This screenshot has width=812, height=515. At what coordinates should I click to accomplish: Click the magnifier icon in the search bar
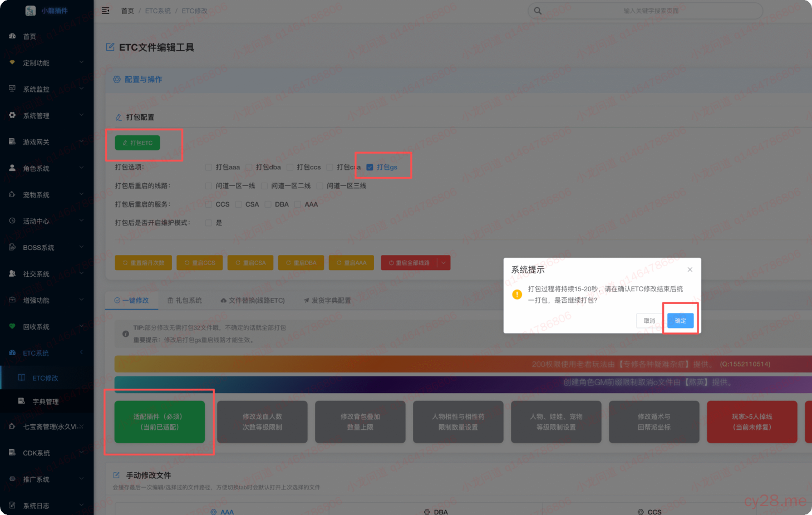click(537, 10)
